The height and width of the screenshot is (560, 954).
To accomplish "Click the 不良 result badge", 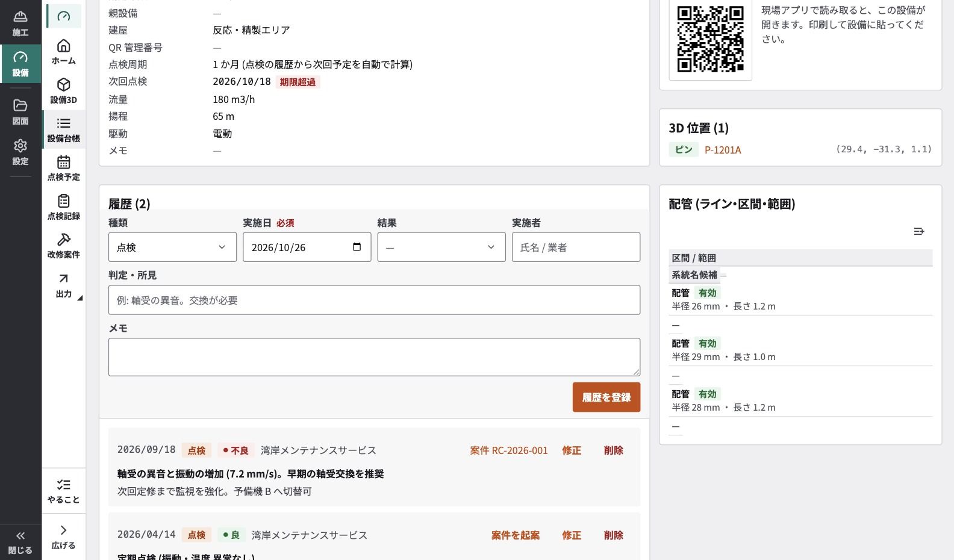I will (235, 450).
